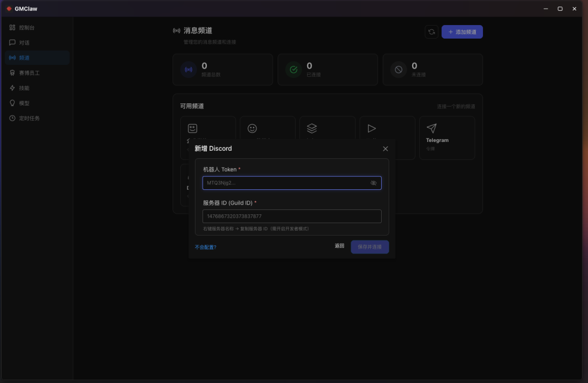Viewport: 588px width, 383px height.
Task: Click the play triangle channel icon
Action: [x=372, y=128]
